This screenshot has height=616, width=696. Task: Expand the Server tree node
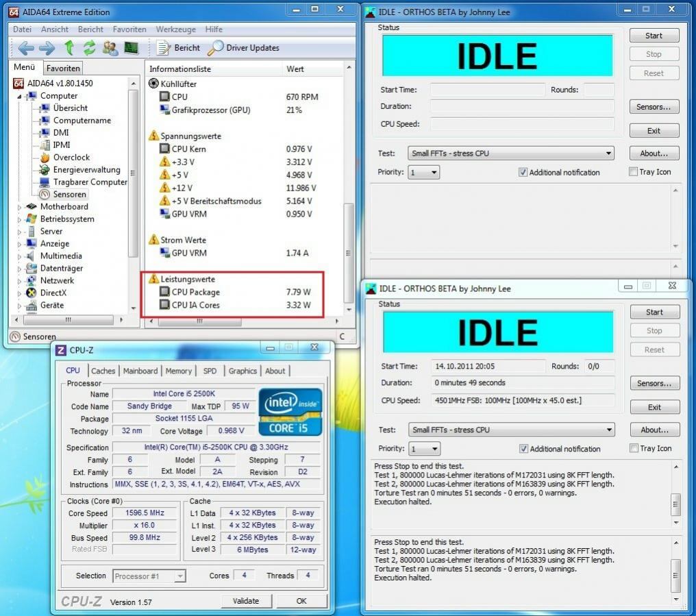(x=19, y=232)
